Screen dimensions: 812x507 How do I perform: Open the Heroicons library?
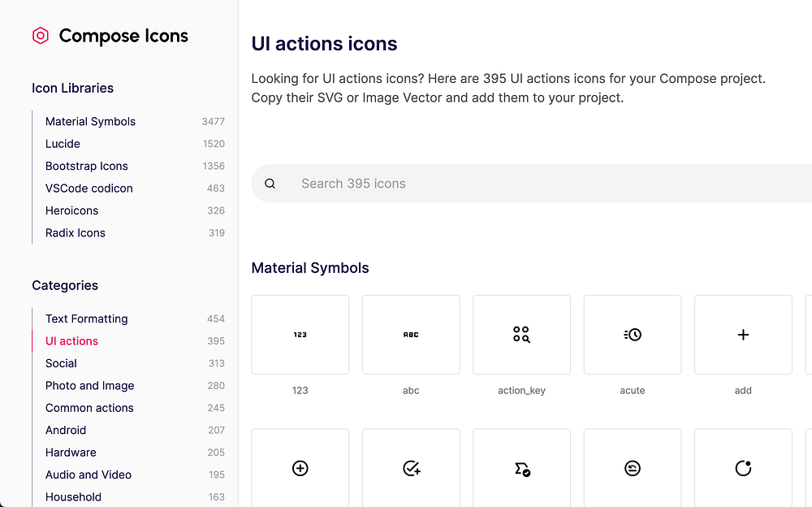pos(71,210)
